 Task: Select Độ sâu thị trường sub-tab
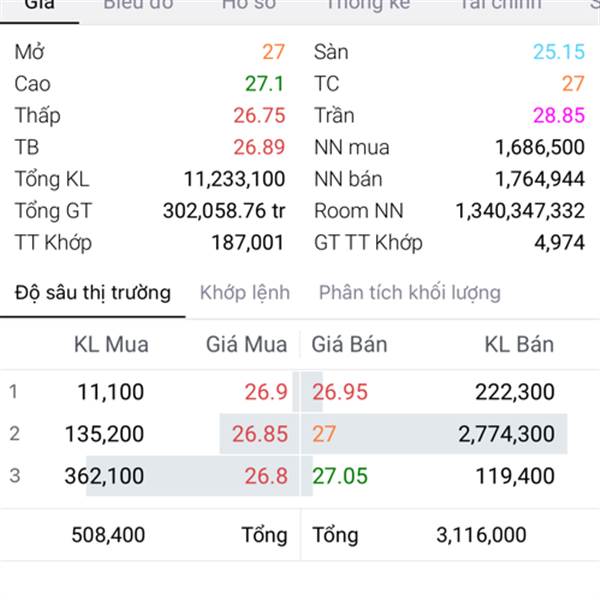[x=93, y=293]
